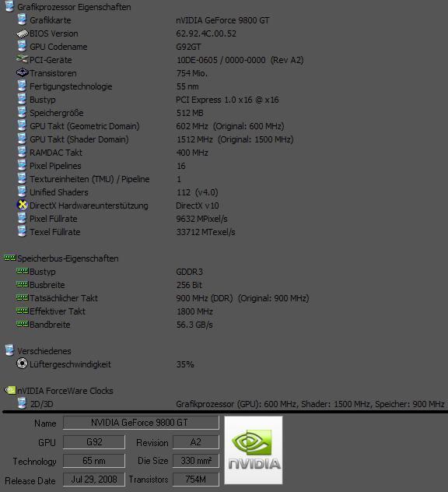Click the value 602 MHz (Original: 600 MHz)
Screen dimensions: 448x492
tap(230, 126)
